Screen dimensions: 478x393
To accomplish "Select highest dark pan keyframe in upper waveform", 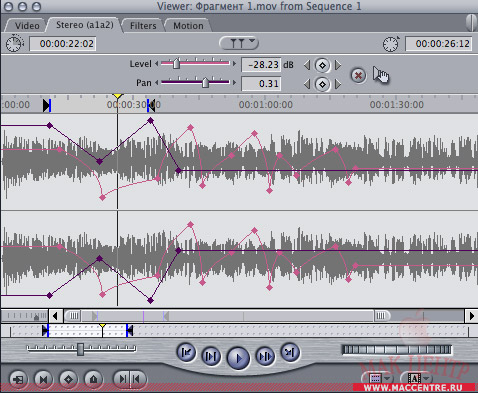I will click(x=151, y=120).
